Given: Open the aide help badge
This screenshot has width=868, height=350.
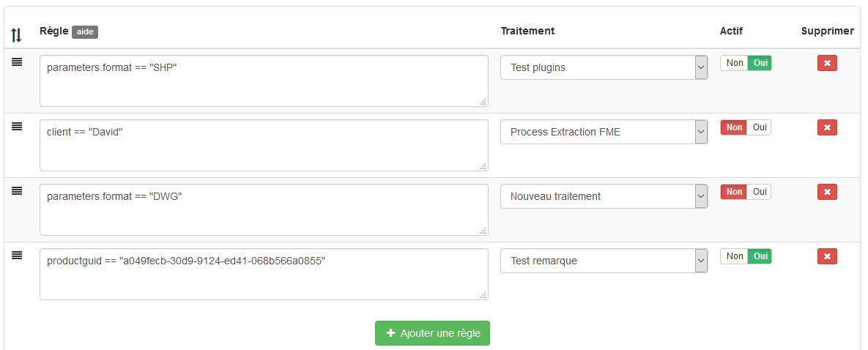Looking at the screenshot, I should coord(85,32).
